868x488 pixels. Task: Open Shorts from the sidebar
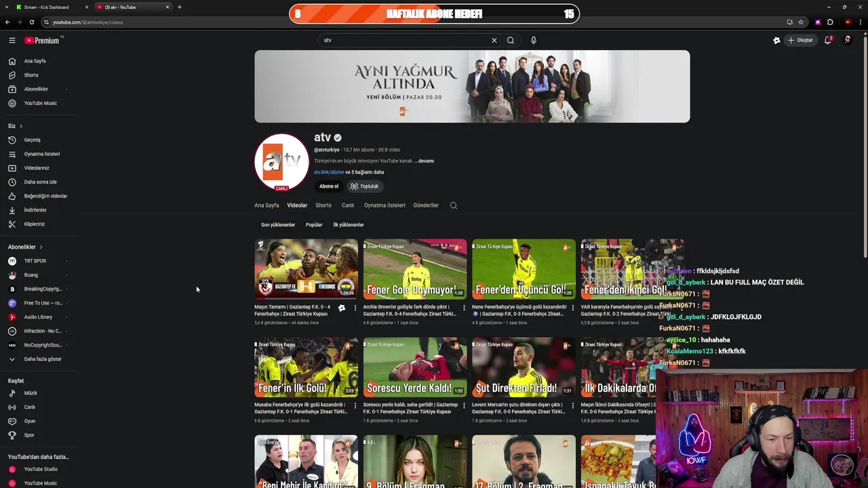(31, 75)
